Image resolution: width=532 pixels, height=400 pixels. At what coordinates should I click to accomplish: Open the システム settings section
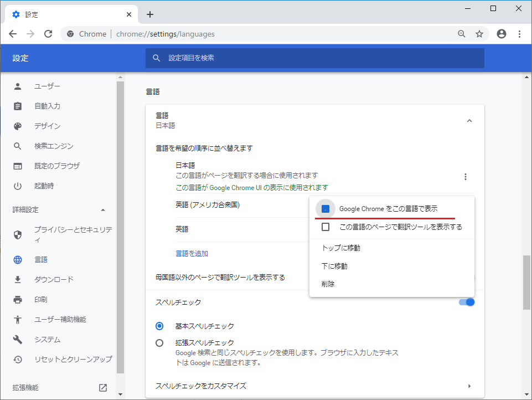tap(48, 340)
